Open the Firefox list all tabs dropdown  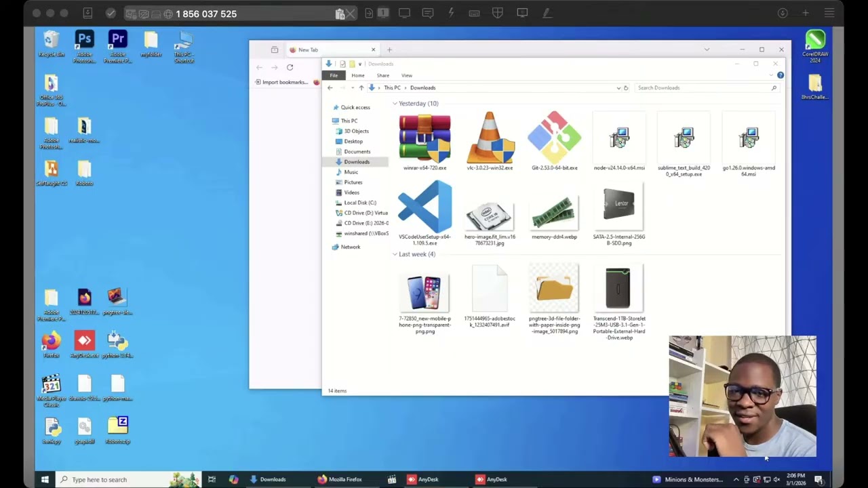pos(707,49)
